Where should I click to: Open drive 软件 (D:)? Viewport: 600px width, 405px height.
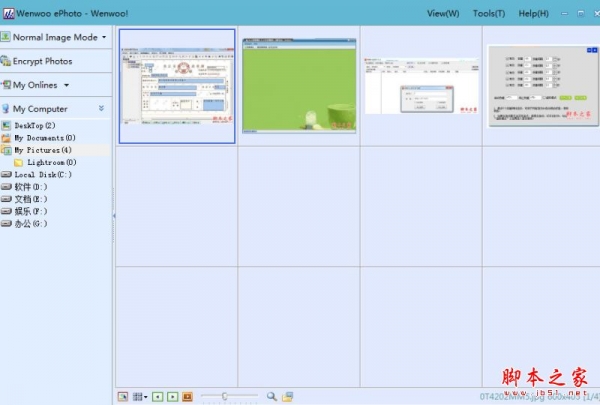(x=31, y=187)
